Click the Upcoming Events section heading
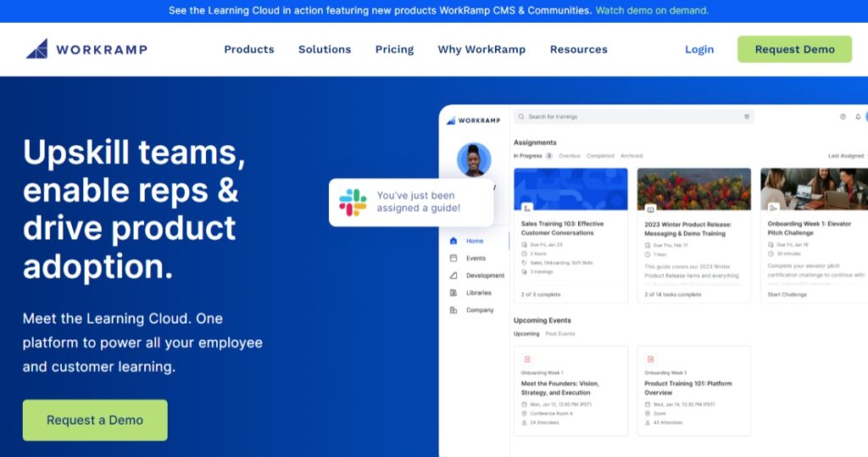The width and height of the screenshot is (868, 457). click(x=542, y=320)
